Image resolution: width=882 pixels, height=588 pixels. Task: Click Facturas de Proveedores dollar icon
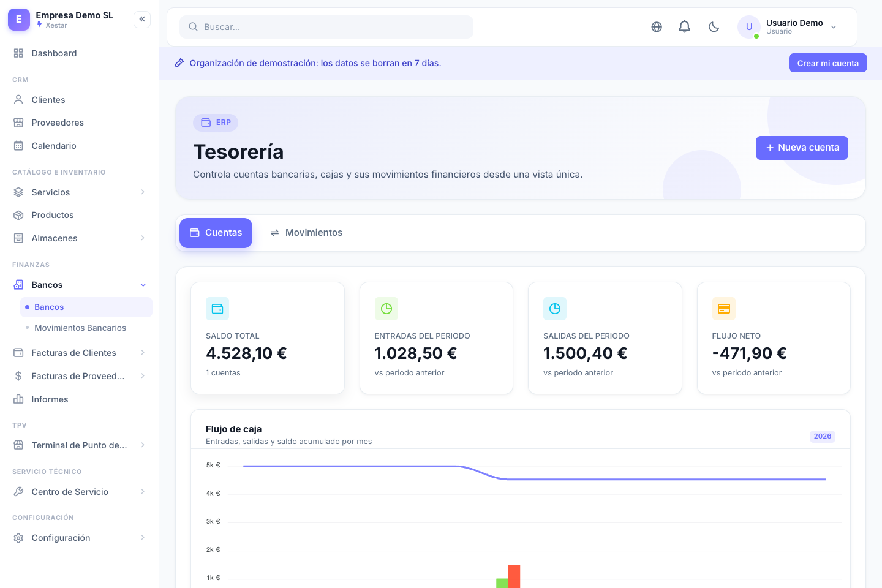click(x=18, y=376)
